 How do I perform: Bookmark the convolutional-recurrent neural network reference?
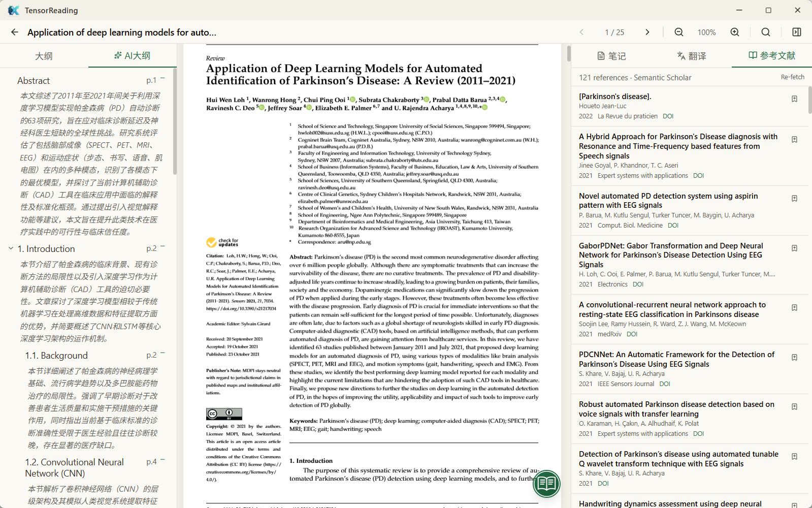794,307
